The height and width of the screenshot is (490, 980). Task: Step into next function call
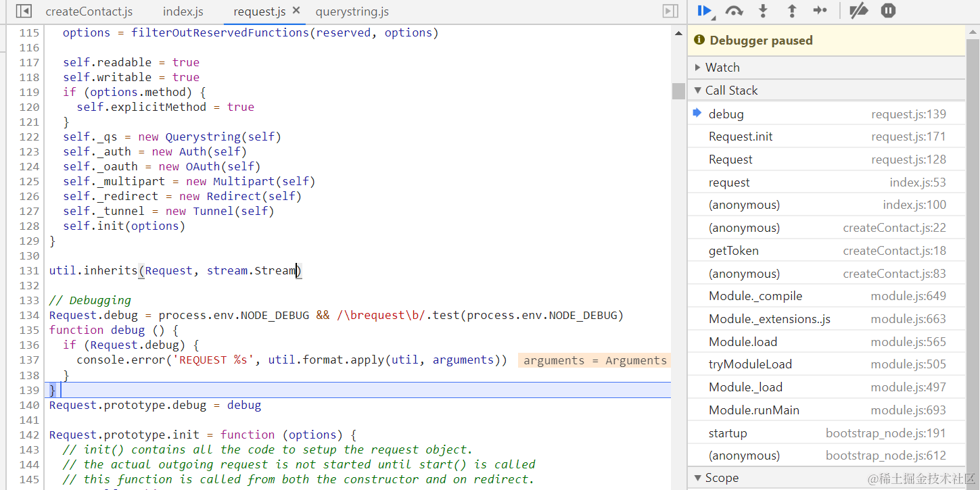(x=763, y=11)
